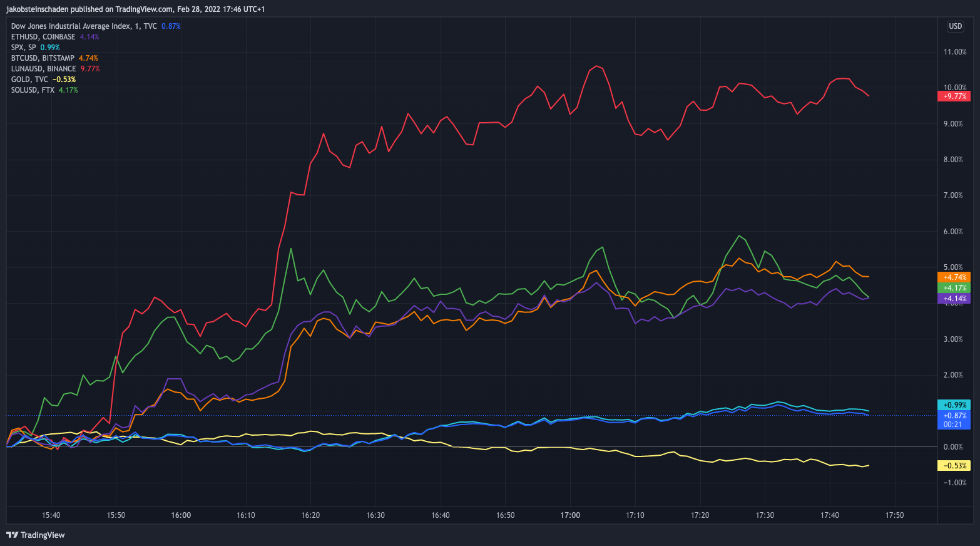Click the green +4.17% price label
Image resolution: width=980 pixels, height=546 pixels.
pos(954,288)
